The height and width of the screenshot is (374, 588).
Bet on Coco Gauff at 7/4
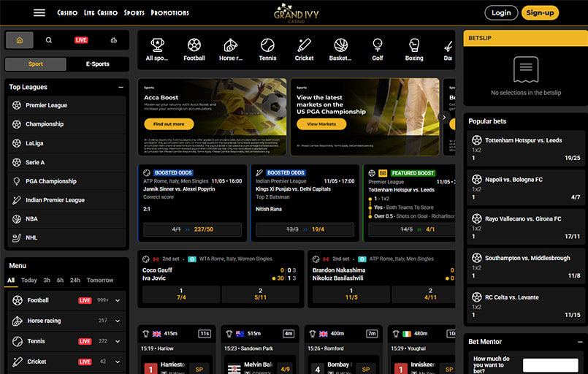coord(181,294)
